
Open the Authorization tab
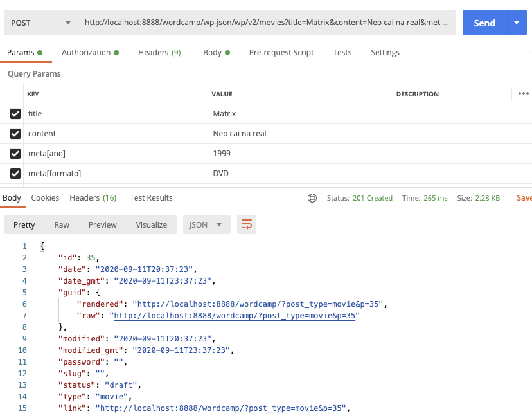point(90,53)
